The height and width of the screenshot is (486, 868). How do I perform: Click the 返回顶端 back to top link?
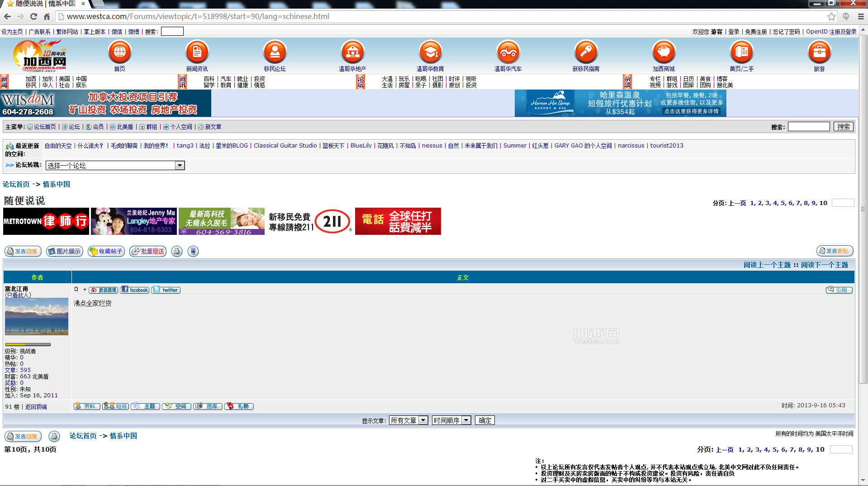point(36,407)
